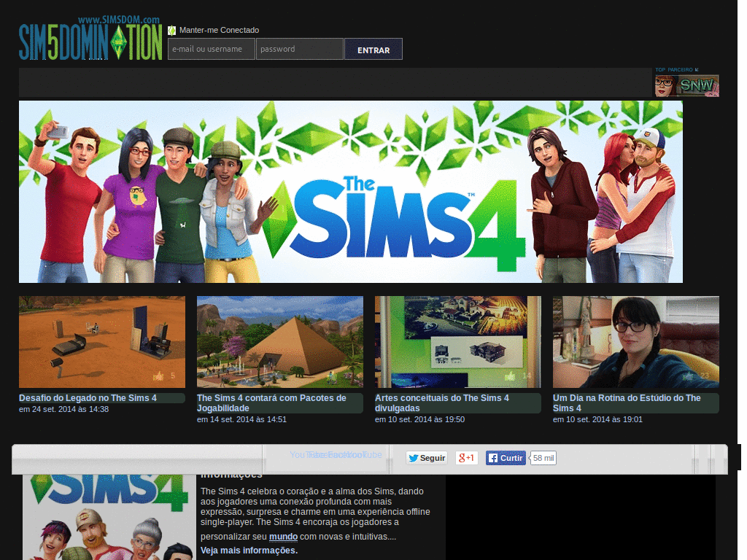Viewport: 747px width, 560px height.
Task: Click the TOP PARCEIRO label link
Action: 676,69
